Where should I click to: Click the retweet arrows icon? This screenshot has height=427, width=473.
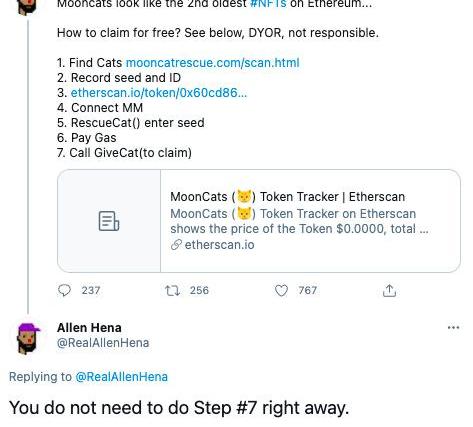[x=173, y=291]
